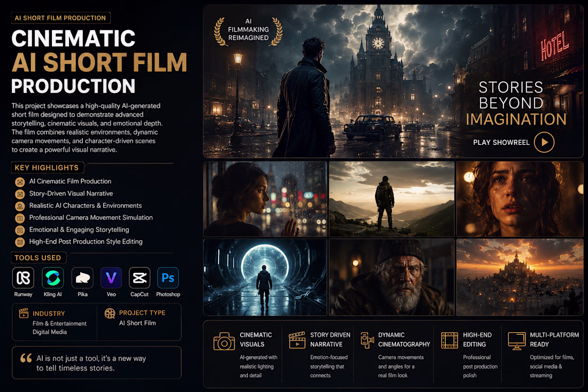Select the Pika tool icon
This screenshot has width=588, height=392.
(82, 278)
